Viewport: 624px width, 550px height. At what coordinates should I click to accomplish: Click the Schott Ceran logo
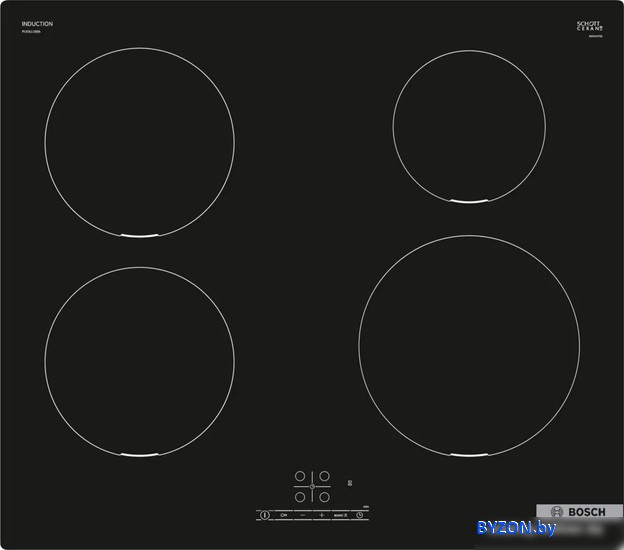click(x=589, y=26)
